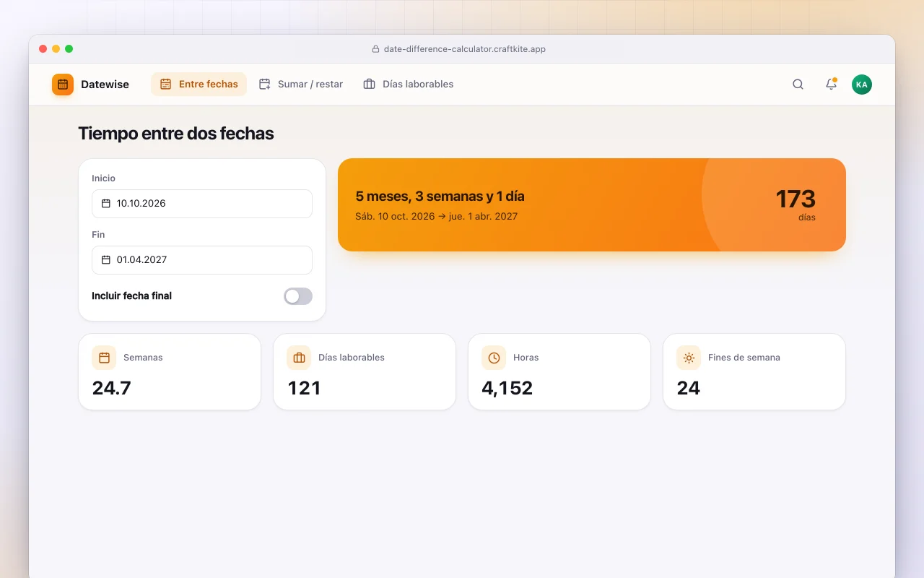Open the search magnifier icon

coord(798,85)
